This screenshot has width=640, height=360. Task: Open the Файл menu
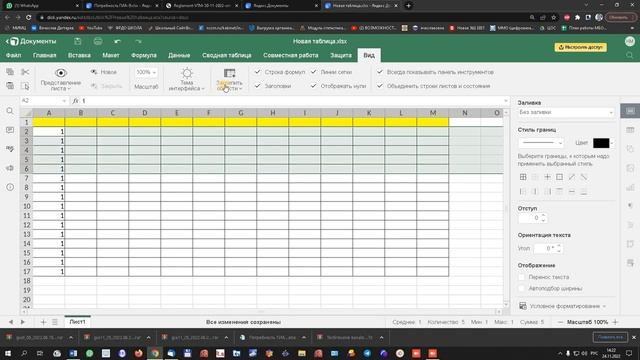(x=13, y=55)
